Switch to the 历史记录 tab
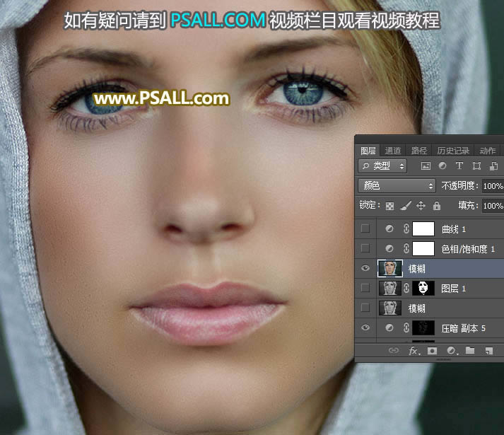This screenshot has height=435, width=504. click(x=452, y=151)
